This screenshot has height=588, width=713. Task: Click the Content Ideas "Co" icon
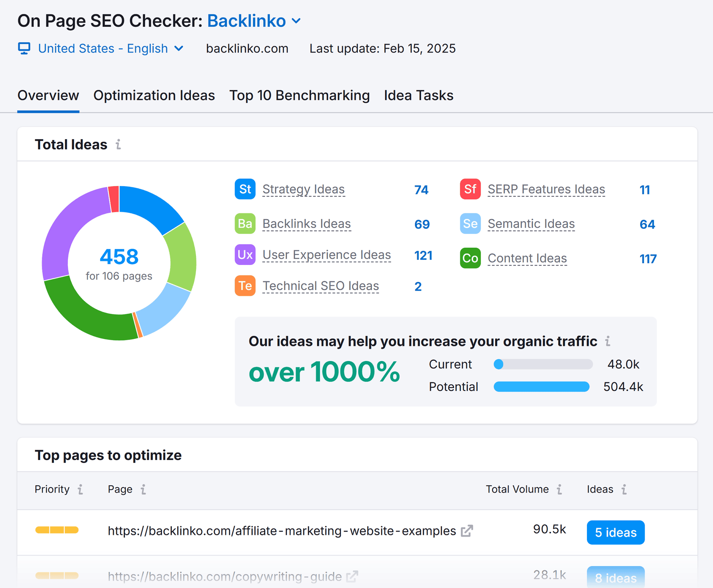(x=470, y=258)
